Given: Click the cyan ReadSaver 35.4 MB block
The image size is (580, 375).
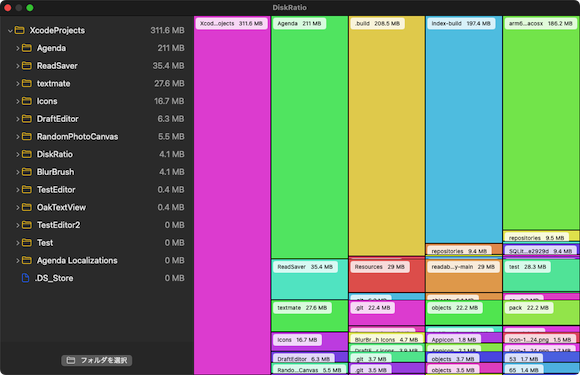Looking at the screenshot, I should pos(310,279).
